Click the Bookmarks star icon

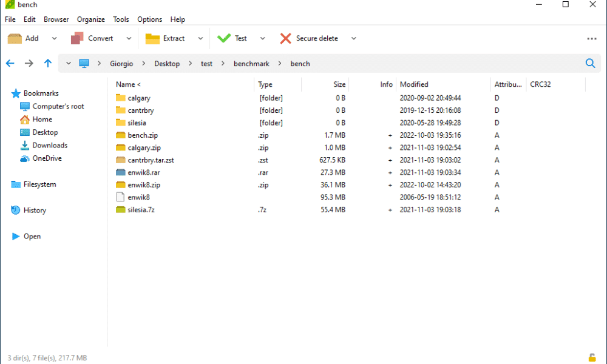tap(16, 93)
